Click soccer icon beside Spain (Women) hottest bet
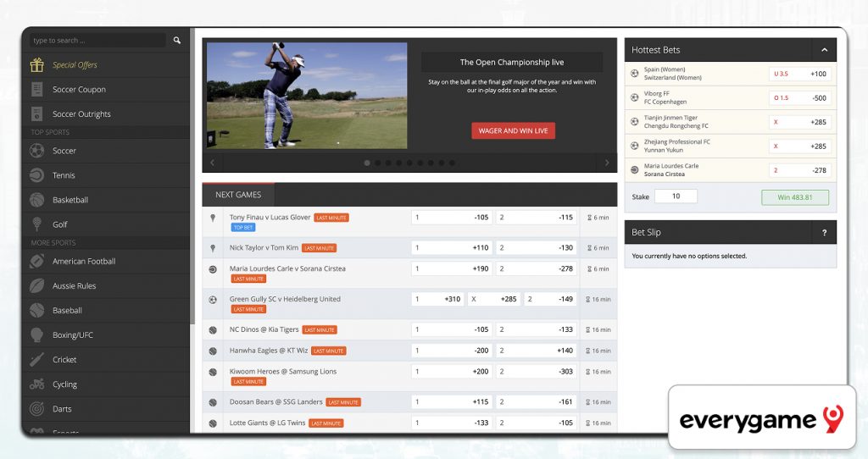The height and width of the screenshot is (459, 868). pos(634,74)
